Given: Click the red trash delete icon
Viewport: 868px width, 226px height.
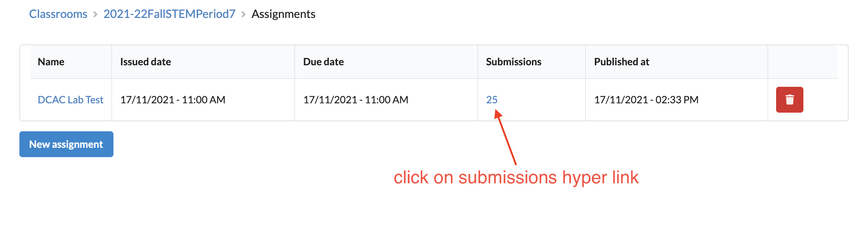Looking at the screenshot, I should [x=789, y=100].
